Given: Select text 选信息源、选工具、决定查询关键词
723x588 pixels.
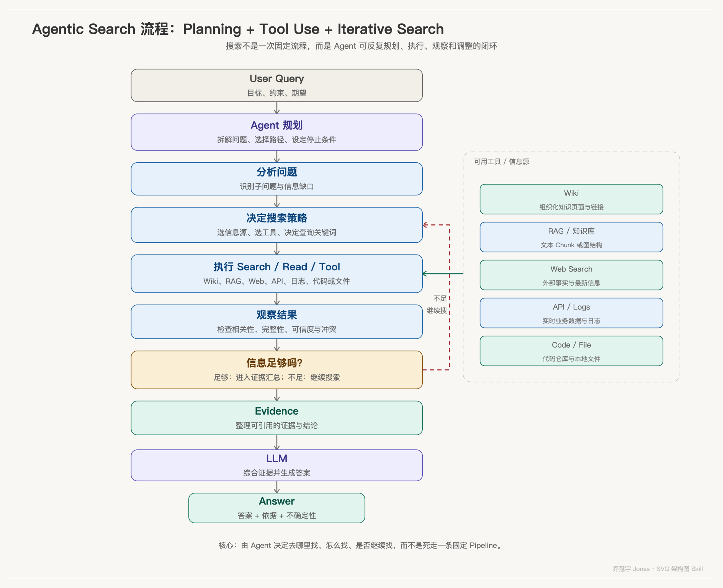Looking at the screenshot, I should click(276, 232).
